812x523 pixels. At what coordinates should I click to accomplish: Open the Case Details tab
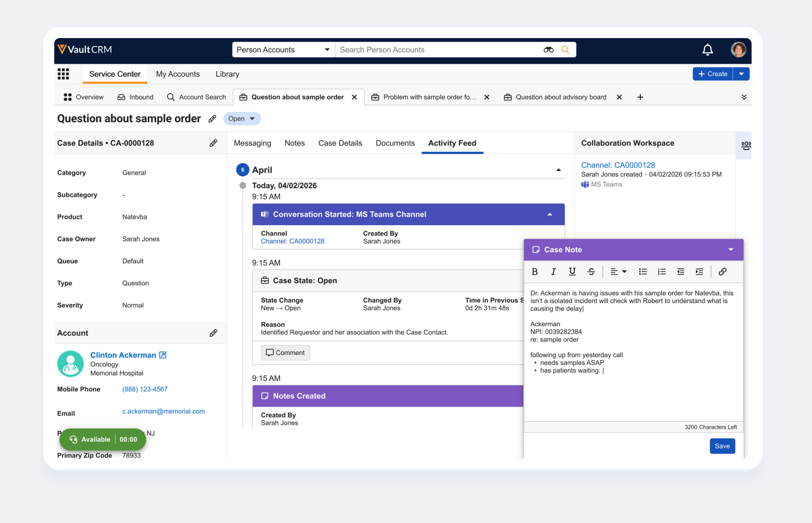[340, 143]
